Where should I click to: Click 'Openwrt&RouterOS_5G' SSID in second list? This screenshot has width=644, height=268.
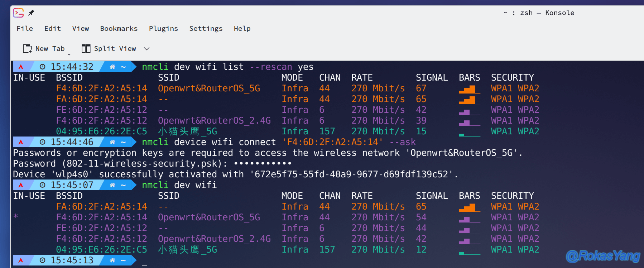click(209, 217)
